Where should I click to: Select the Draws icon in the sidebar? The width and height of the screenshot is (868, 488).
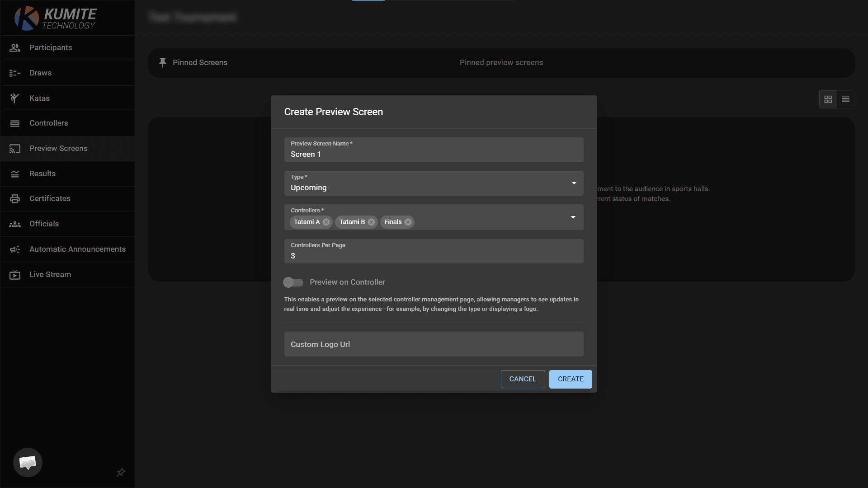pos(15,73)
